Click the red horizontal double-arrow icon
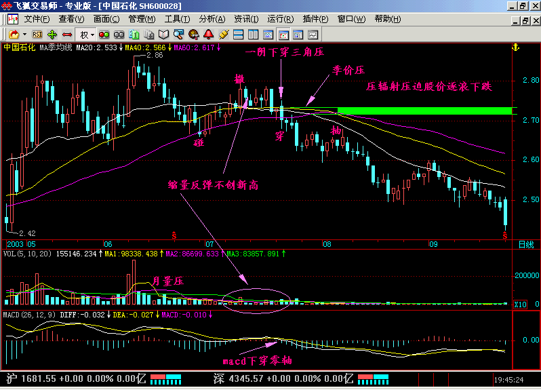541x392 pixels. tap(67, 34)
